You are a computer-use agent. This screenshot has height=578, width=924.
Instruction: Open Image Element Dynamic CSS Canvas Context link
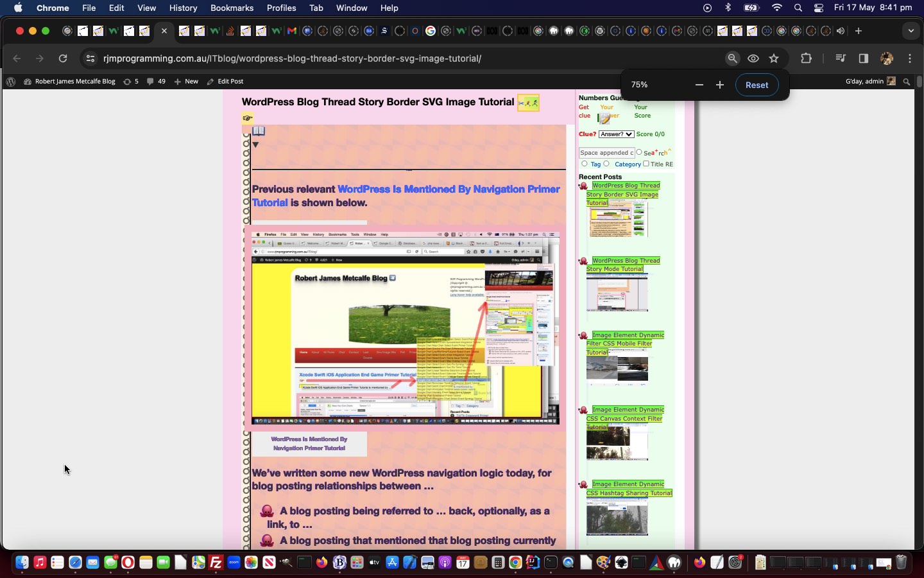[625, 418]
